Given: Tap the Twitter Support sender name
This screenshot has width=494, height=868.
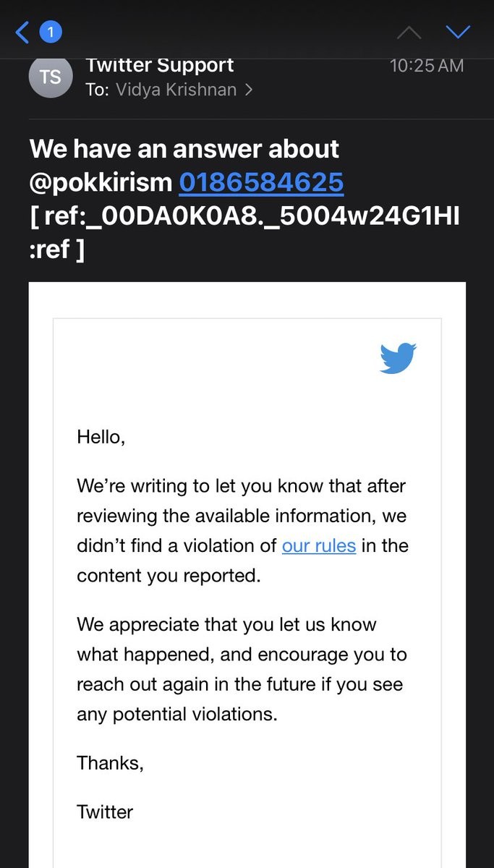Looking at the screenshot, I should [159, 65].
